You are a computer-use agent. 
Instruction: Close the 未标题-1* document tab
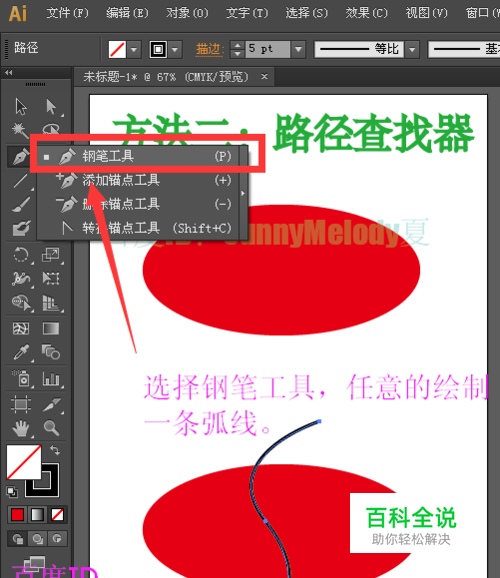[264, 77]
